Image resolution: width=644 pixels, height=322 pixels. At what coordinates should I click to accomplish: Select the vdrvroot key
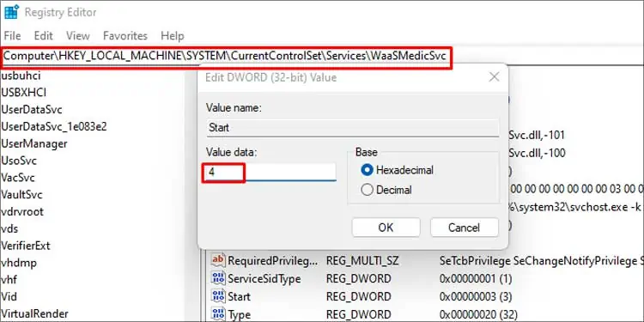tap(22, 212)
